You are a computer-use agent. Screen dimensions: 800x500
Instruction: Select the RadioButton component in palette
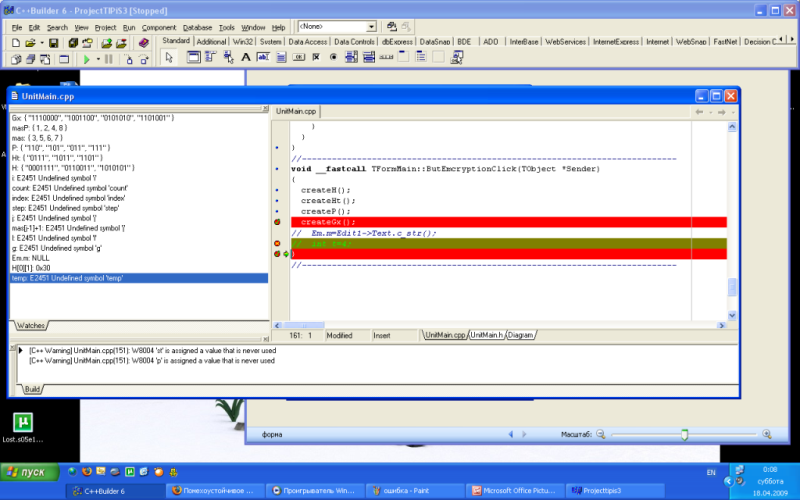(x=334, y=58)
